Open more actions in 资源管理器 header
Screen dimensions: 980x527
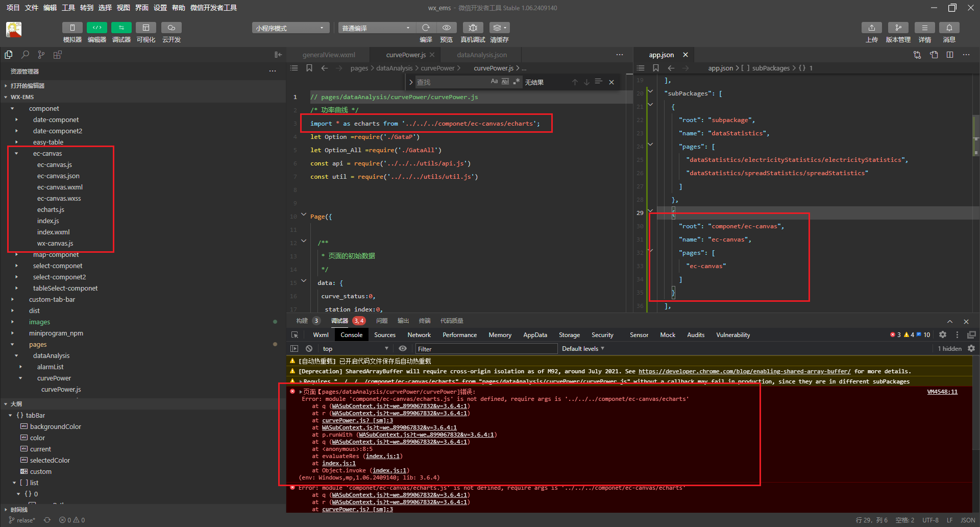coord(273,71)
